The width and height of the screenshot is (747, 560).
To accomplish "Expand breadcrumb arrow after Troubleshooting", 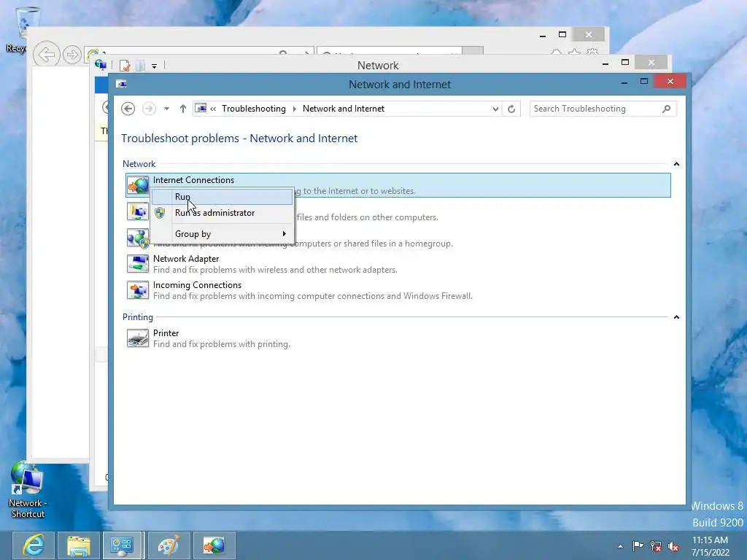I will click(x=294, y=109).
